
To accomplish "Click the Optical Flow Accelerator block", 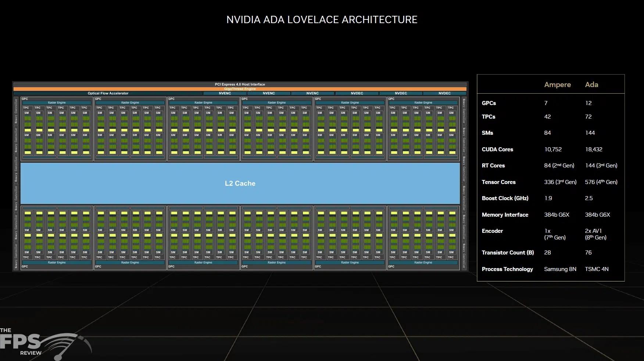I will pyautogui.click(x=108, y=93).
